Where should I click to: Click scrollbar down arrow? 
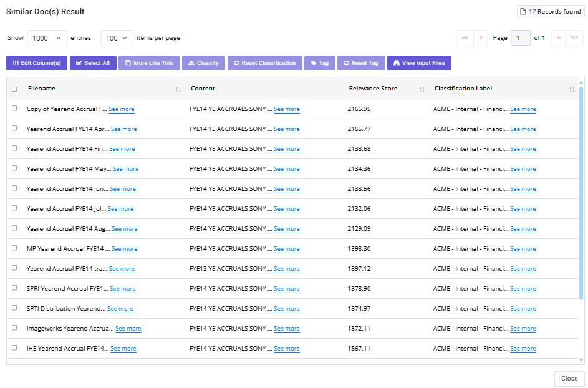coord(581,360)
